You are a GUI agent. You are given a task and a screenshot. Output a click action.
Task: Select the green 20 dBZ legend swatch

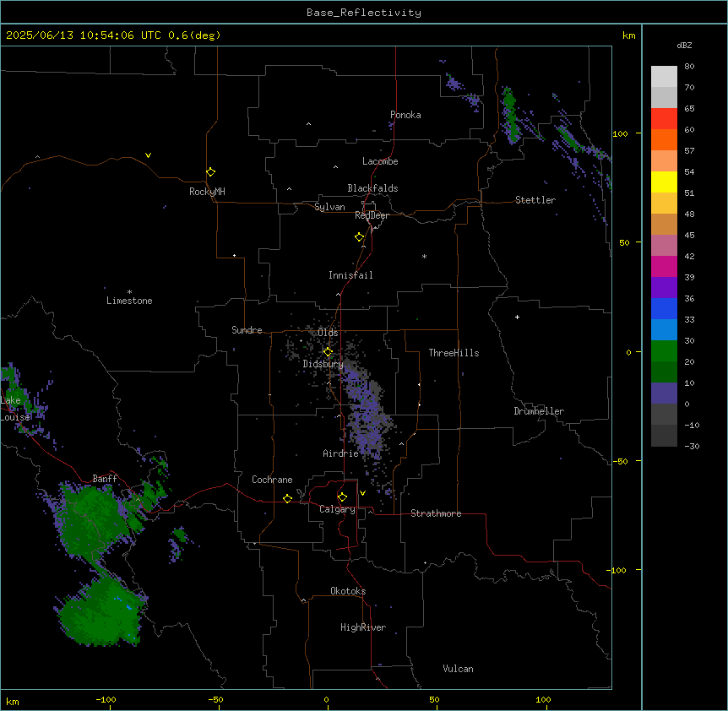pyautogui.click(x=664, y=351)
